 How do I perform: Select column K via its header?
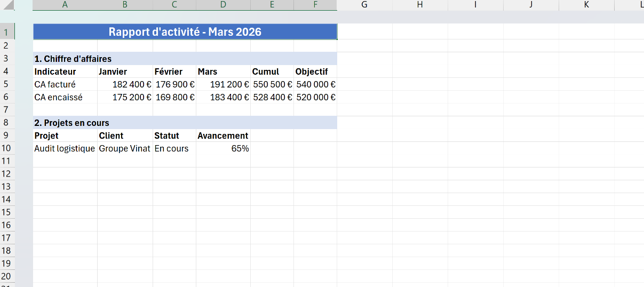pyautogui.click(x=586, y=5)
